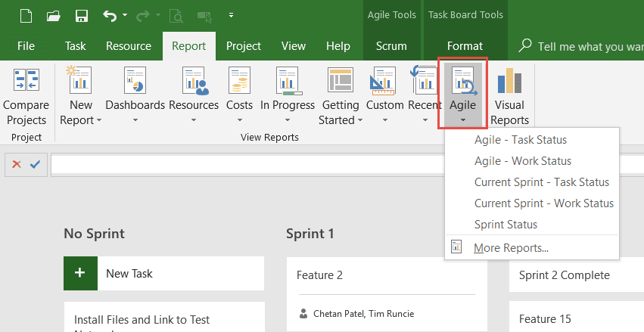Click the Sprint 1 column header
The height and width of the screenshot is (332, 644).
[310, 234]
